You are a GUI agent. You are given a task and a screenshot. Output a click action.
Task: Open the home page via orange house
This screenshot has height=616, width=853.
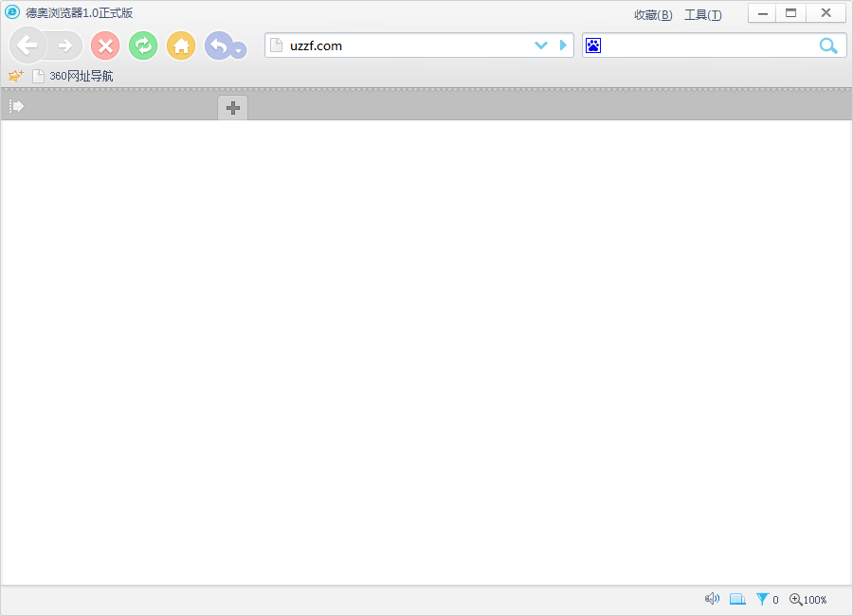pos(181,45)
